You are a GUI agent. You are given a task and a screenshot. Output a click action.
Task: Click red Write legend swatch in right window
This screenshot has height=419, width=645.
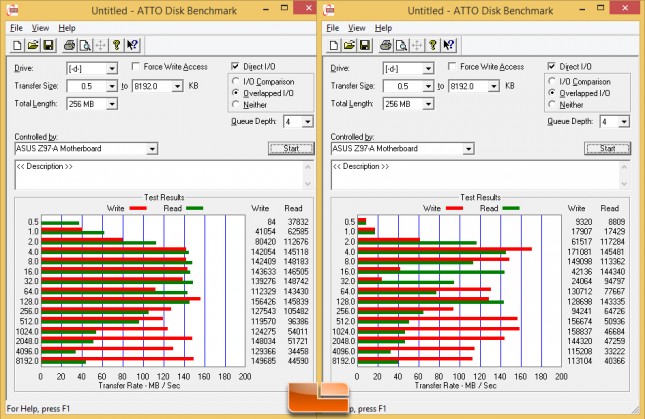click(x=455, y=208)
